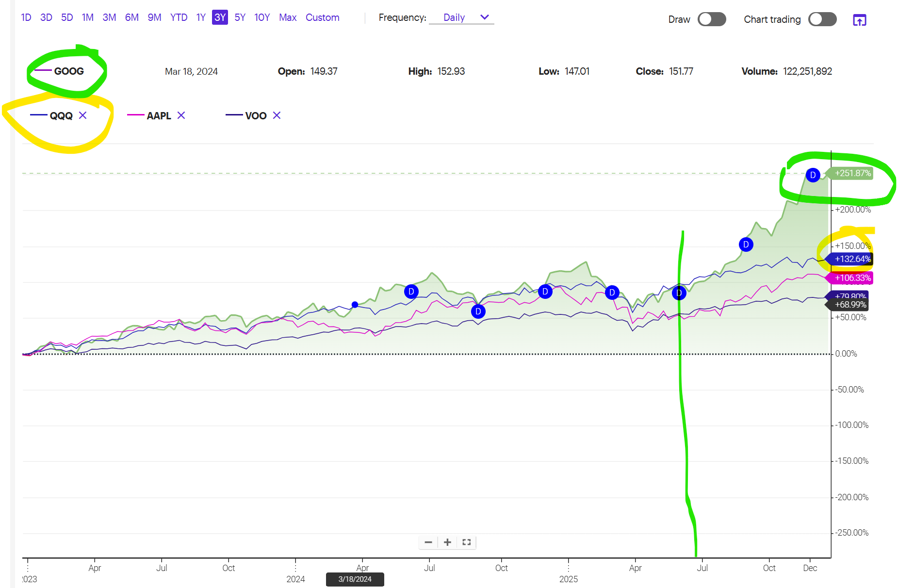
Task: Open fullscreen chart view
Action: point(466,542)
